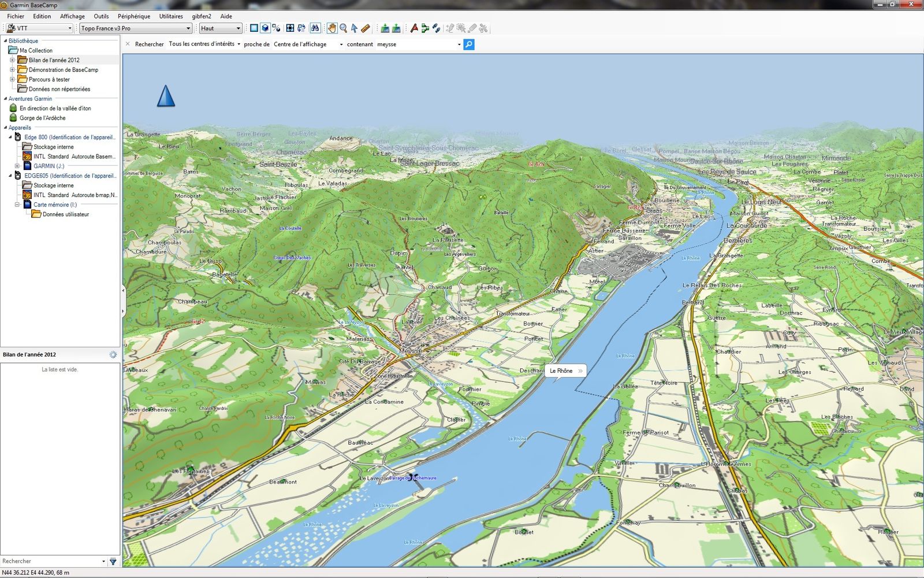
Task: Open the Périphérique menu
Action: 134,16
